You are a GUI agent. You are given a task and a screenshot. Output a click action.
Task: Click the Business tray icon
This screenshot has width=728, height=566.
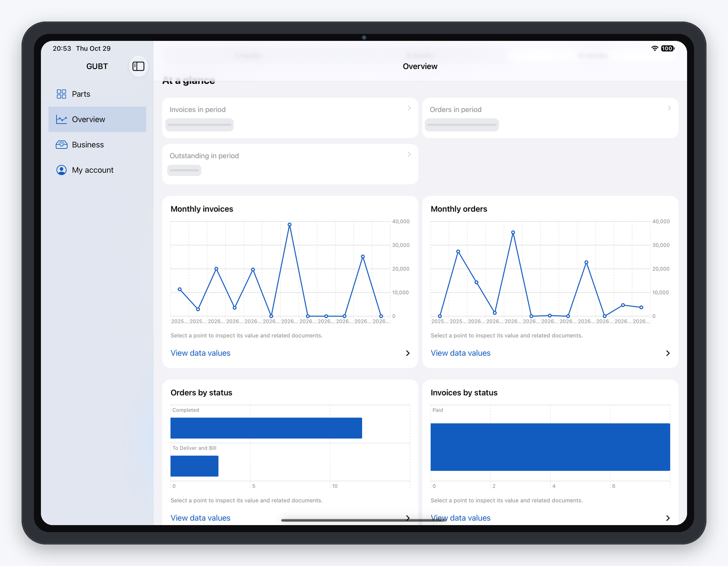pyautogui.click(x=61, y=145)
